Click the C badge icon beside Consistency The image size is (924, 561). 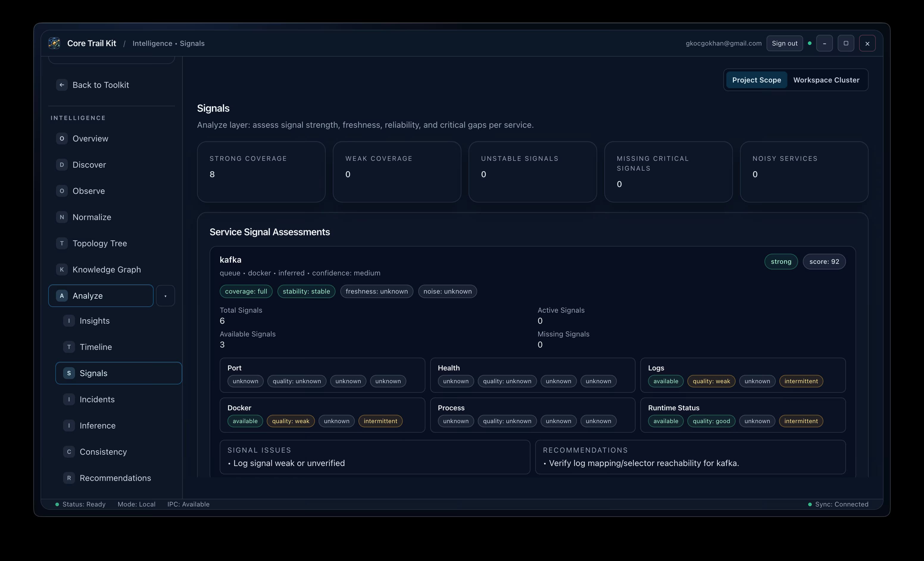pyautogui.click(x=69, y=452)
